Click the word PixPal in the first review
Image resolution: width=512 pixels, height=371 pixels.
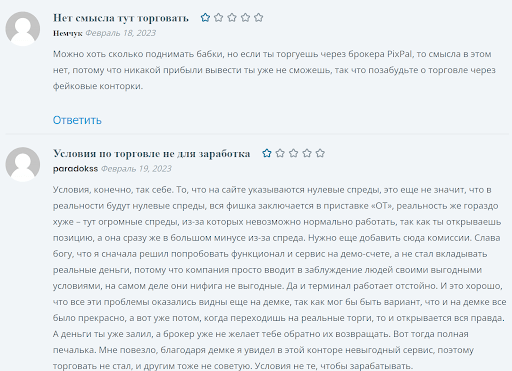399,54
